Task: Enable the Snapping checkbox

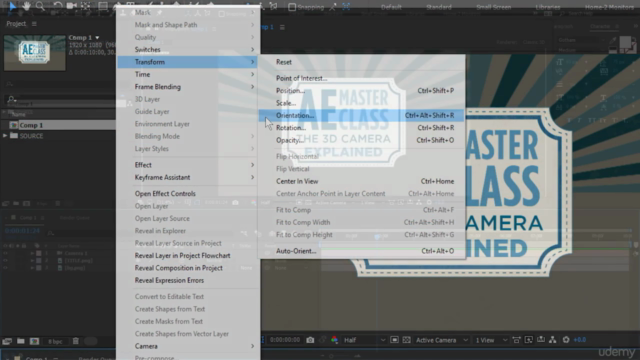Action: click(292, 7)
